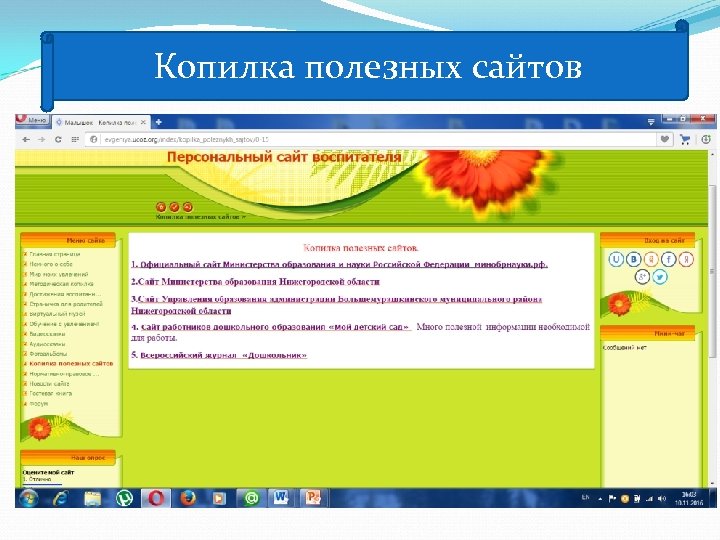Open the Speed Dial grid icon
720x540 pixels.
[75, 140]
